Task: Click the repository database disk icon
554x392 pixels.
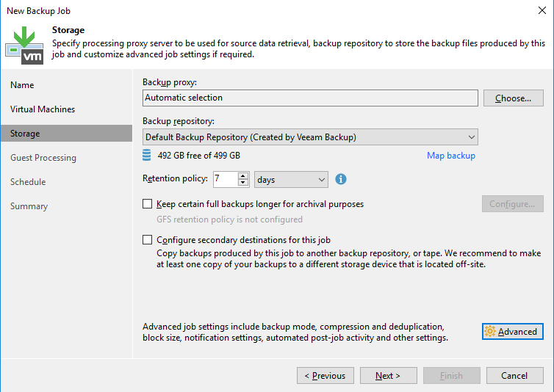Action: [147, 155]
